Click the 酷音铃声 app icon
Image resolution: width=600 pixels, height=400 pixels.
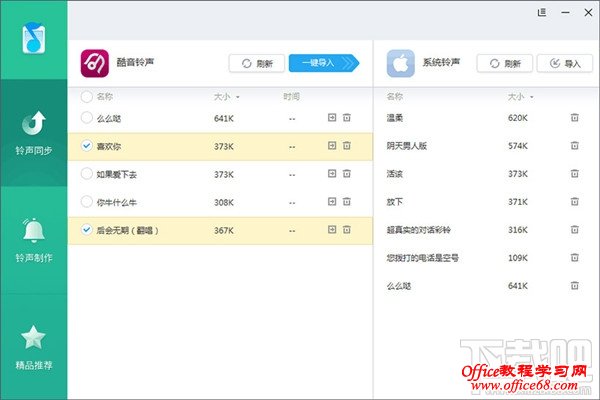(95, 63)
